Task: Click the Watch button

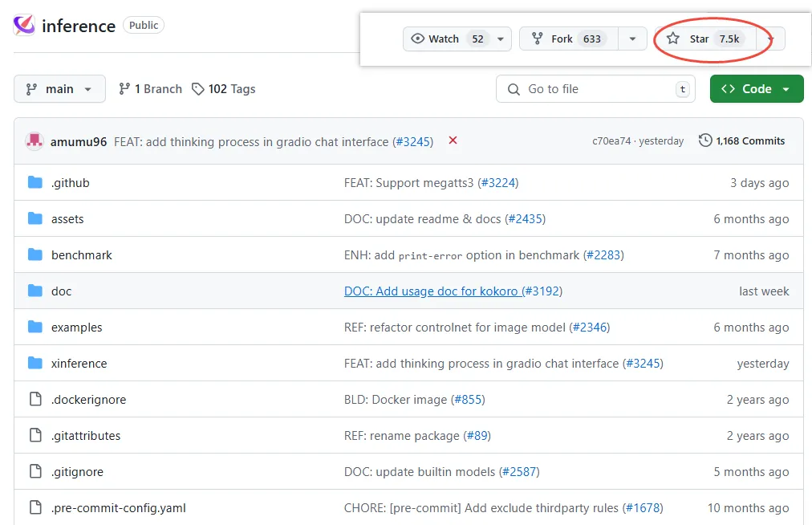Action: click(457, 39)
